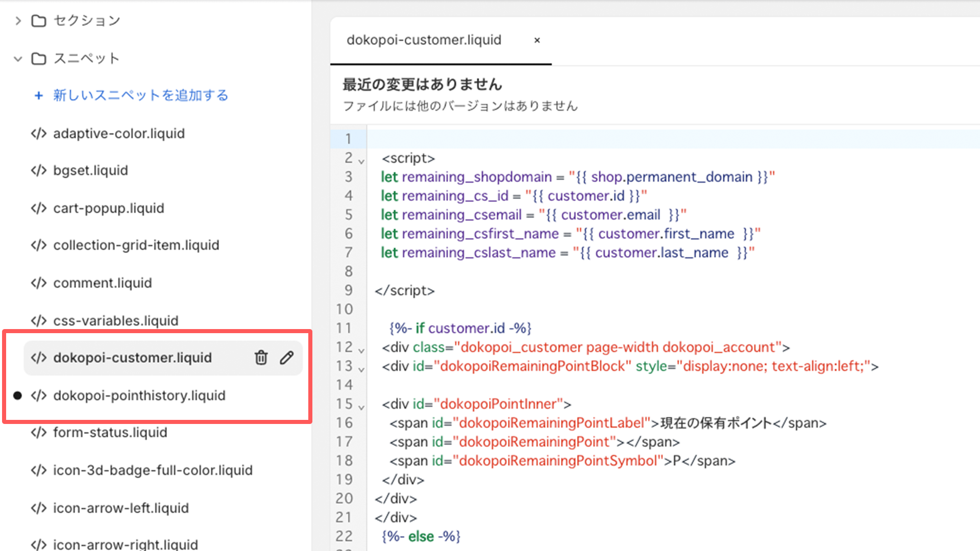980x551 pixels.
Task: Click code icon beside collection-grid-item.liquid
Action: (39, 245)
